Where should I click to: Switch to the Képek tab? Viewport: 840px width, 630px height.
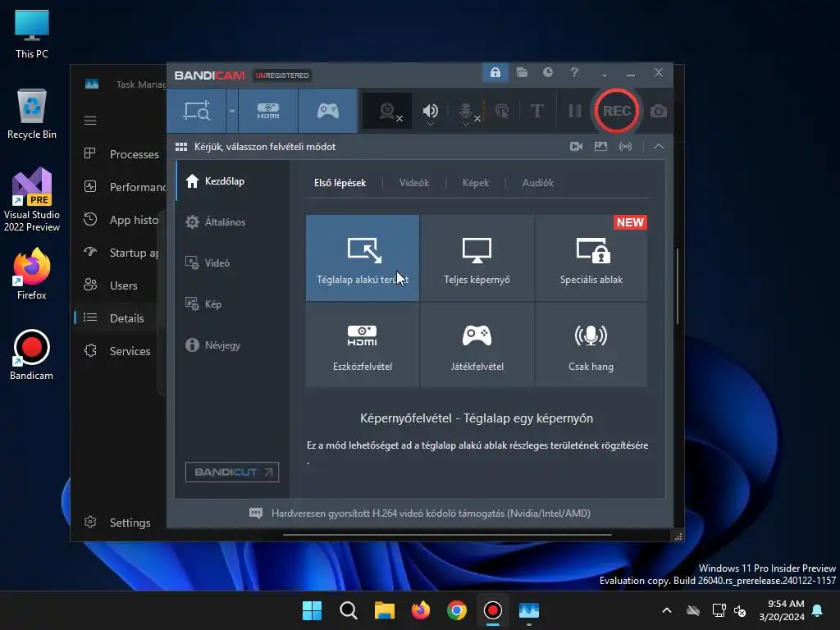pos(476,183)
